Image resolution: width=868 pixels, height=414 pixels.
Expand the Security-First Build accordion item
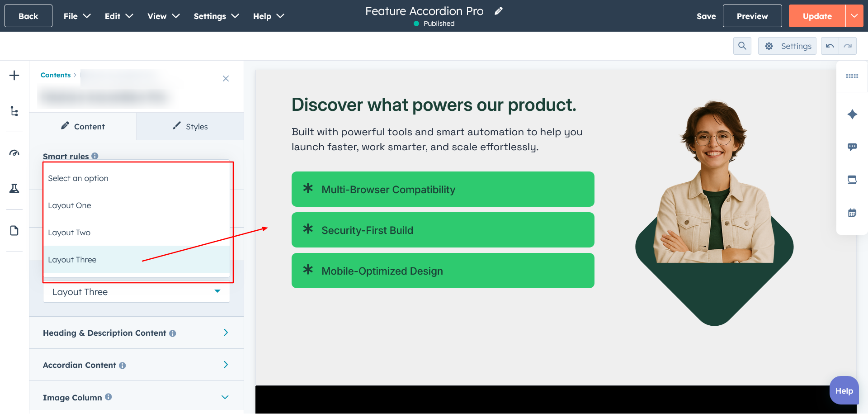[x=443, y=230]
